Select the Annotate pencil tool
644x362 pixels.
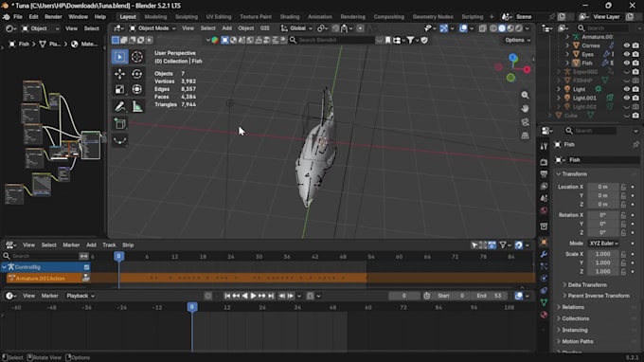(119, 106)
